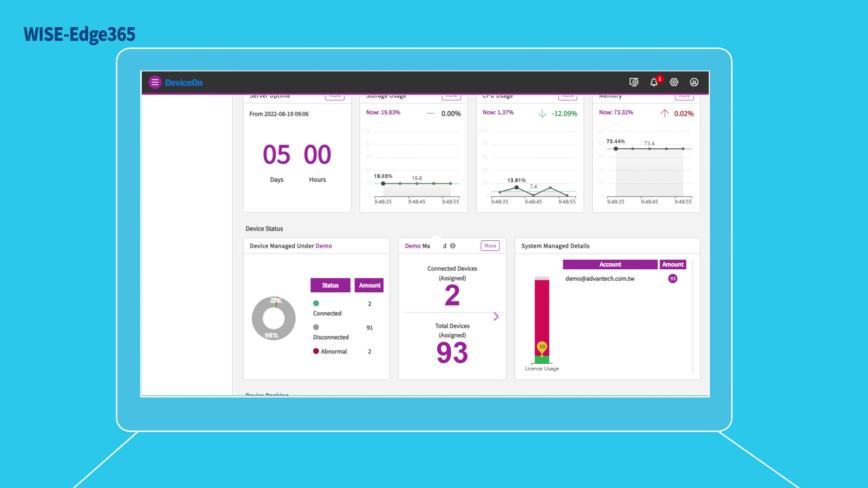This screenshot has width=868, height=488.
Task: Select the Storage Usage more option
Action: pos(451,95)
